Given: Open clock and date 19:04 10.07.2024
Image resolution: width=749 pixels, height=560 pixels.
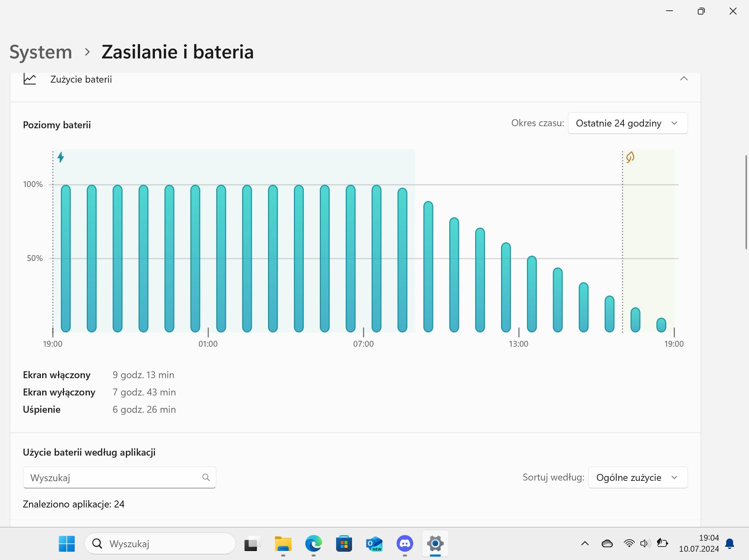Looking at the screenshot, I should [x=699, y=543].
